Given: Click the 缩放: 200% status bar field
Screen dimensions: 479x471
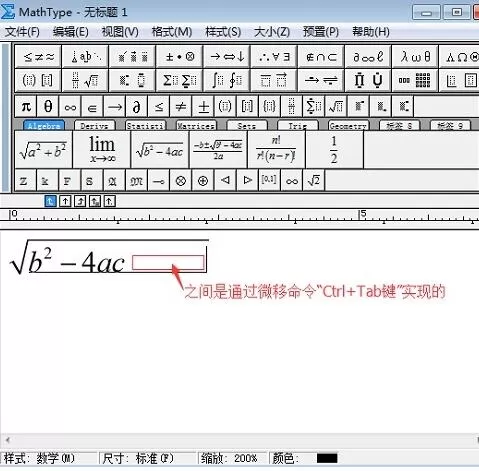Looking at the screenshot, I should 232,458.
